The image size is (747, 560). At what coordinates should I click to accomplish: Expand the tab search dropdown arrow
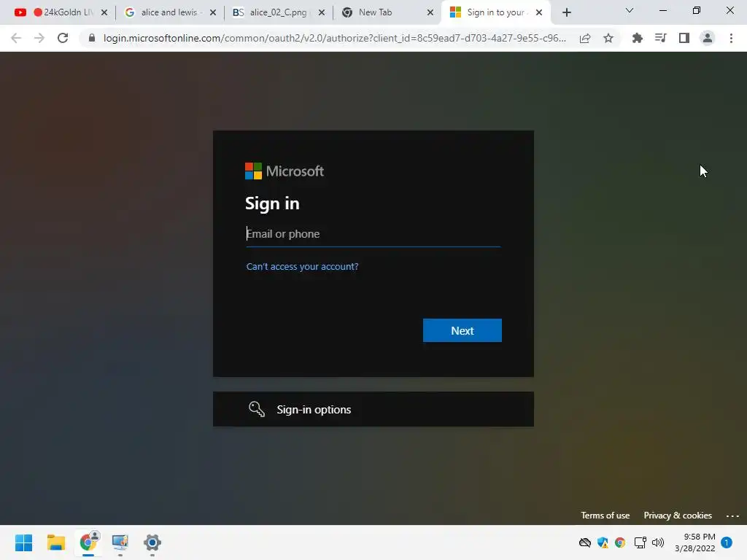coord(630,10)
